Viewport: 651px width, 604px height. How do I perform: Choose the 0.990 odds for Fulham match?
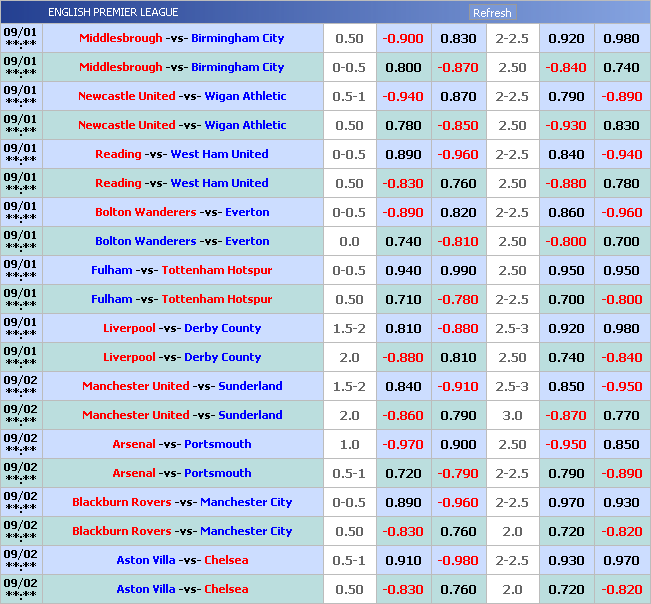(458, 271)
